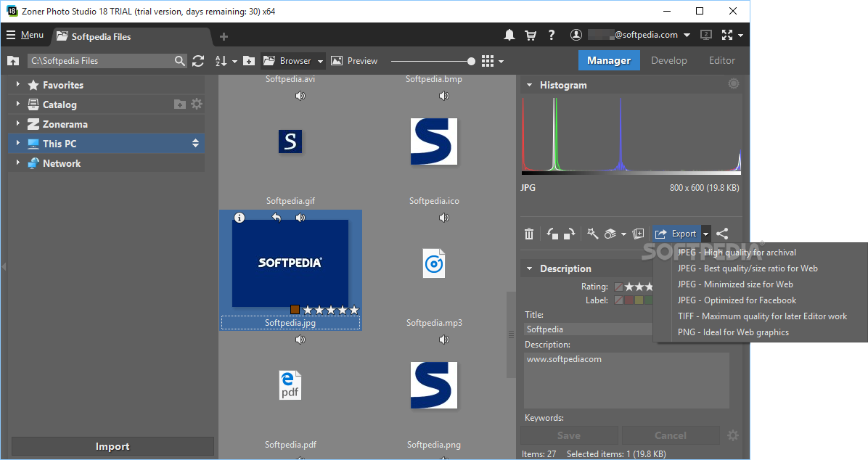868x460 pixels.
Task: Open batch filter stack icon
Action: coord(610,234)
